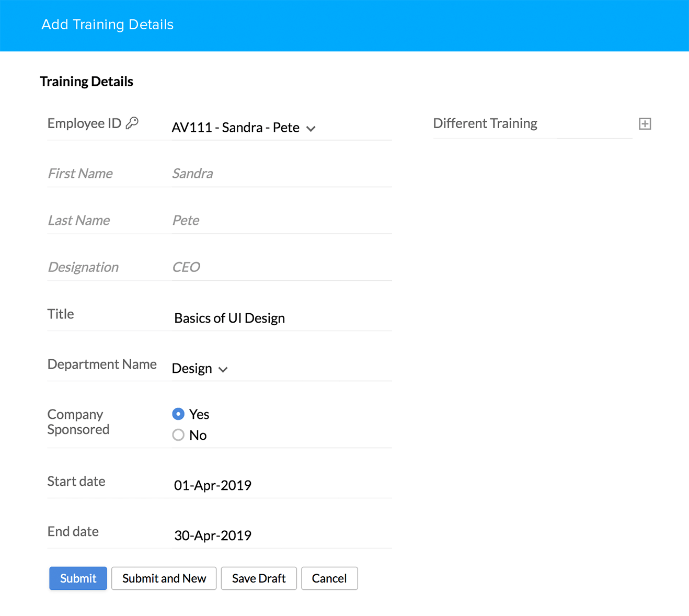Cancel the training details form

click(x=329, y=578)
